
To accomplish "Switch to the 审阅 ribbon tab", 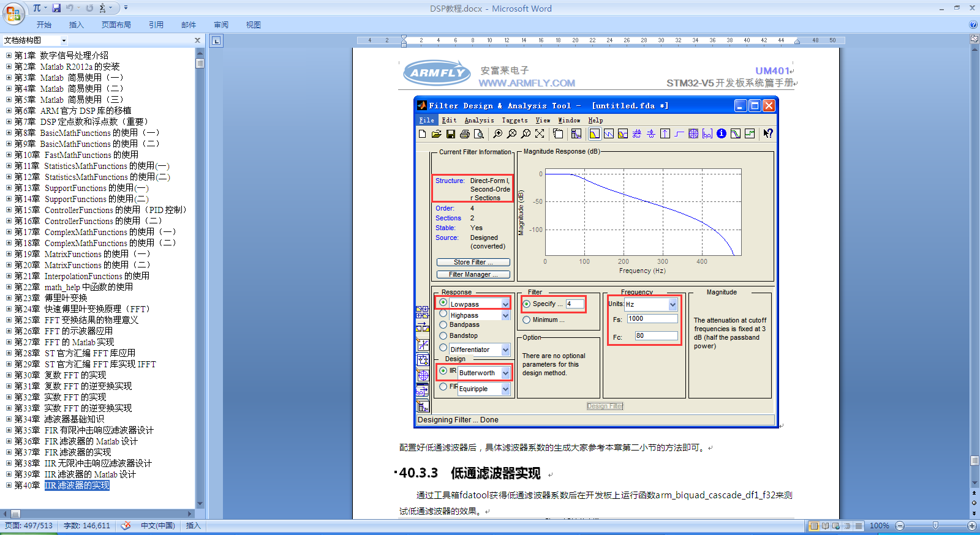I will coord(221,25).
